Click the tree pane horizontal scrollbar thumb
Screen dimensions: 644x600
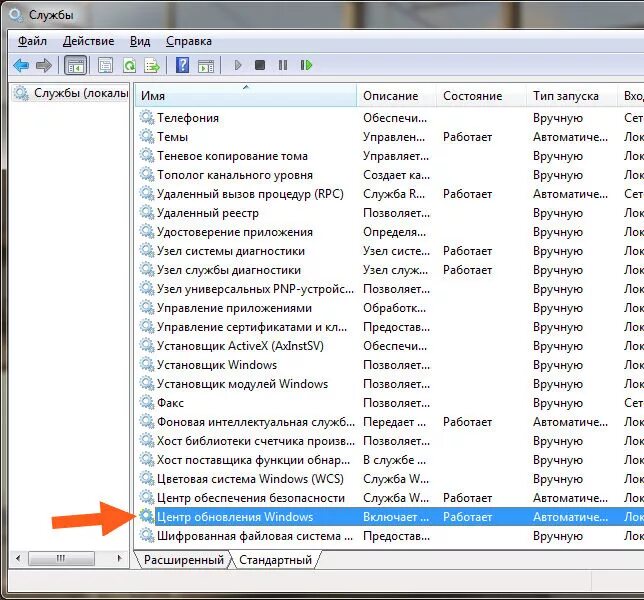(61, 558)
